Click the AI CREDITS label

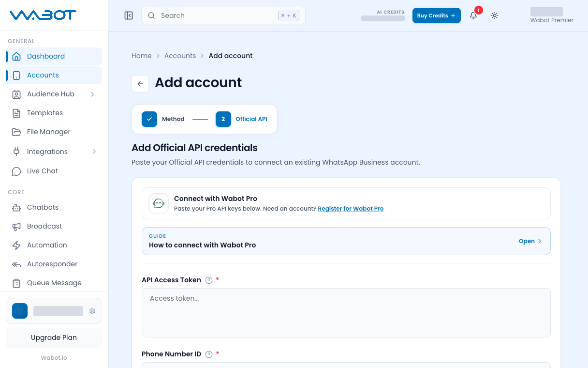(391, 12)
